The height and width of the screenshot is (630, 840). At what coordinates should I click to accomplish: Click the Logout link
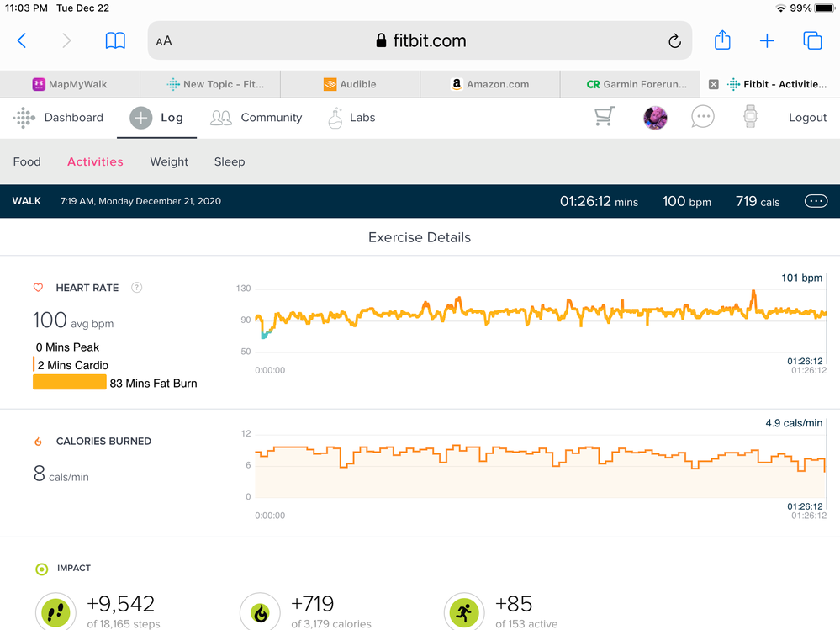coord(807,118)
